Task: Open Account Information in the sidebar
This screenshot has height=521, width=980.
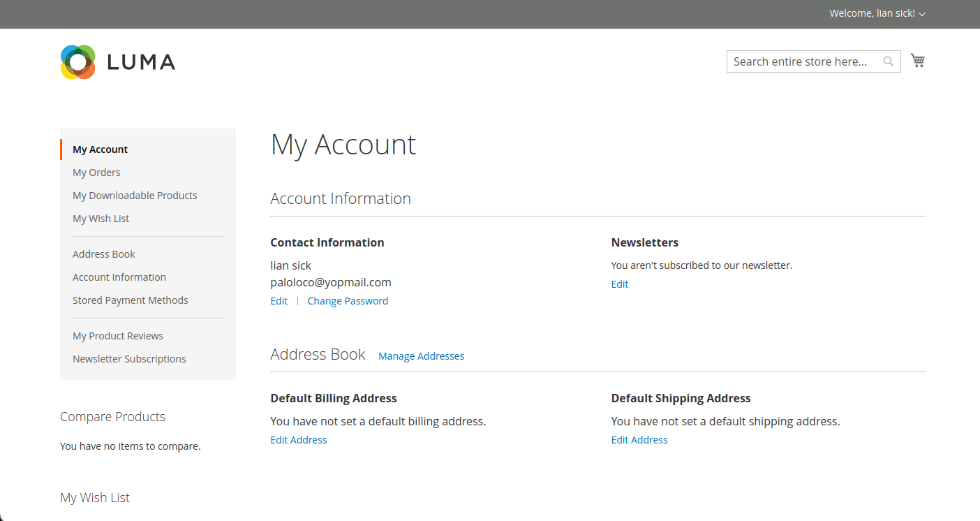Action: pyautogui.click(x=119, y=277)
